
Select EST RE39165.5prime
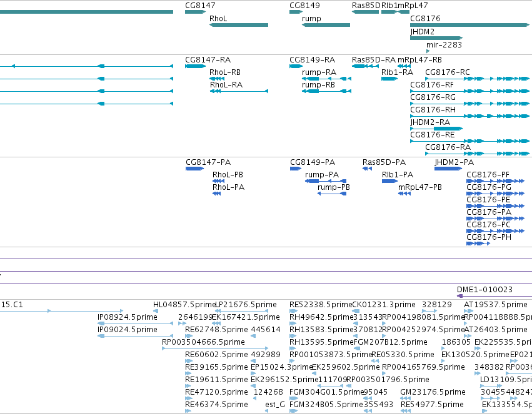pos(216,368)
